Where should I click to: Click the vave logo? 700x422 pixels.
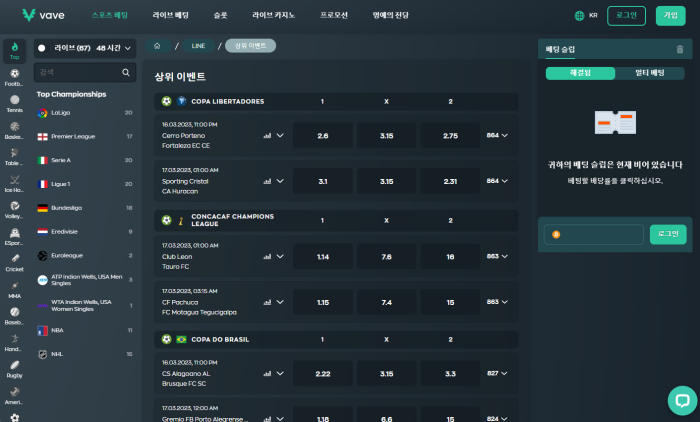43,15
